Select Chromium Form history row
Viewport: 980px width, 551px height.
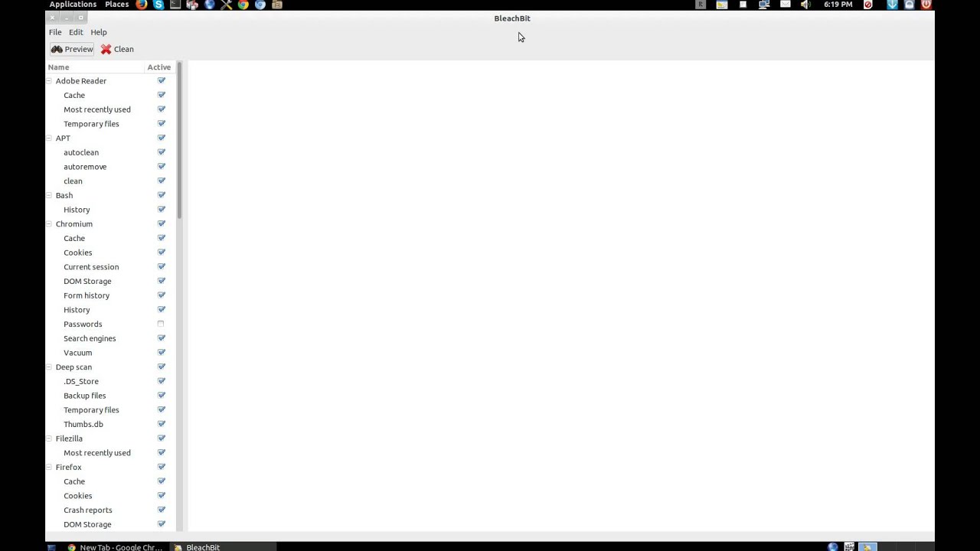click(110, 295)
